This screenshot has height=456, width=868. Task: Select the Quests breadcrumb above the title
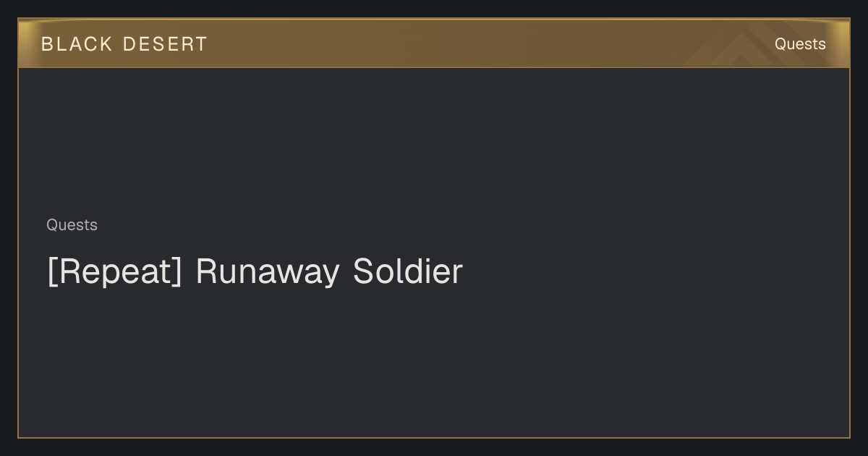click(72, 225)
